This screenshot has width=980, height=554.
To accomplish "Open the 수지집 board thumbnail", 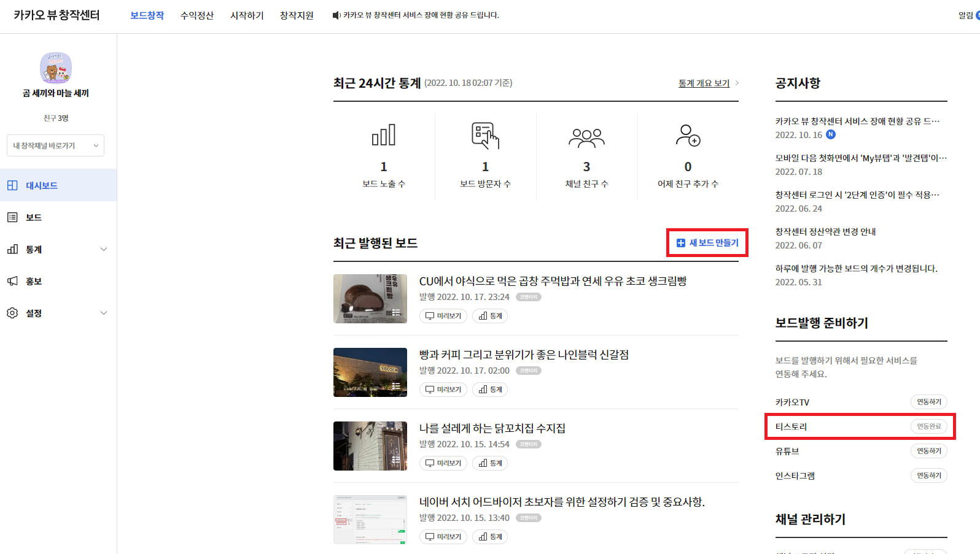I will 370,446.
